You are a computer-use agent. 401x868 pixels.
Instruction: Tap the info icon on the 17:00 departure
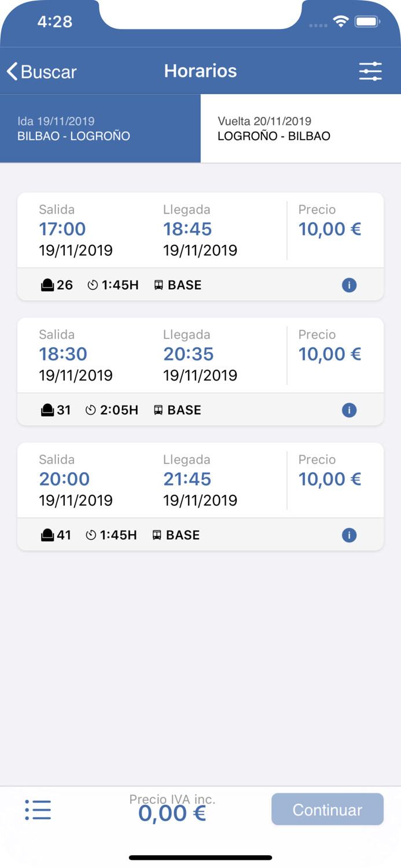(x=349, y=285)
